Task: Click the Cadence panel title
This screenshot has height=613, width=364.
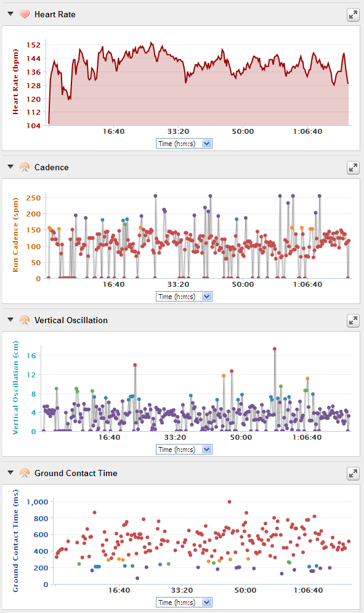Action: [x=52, y=167]
